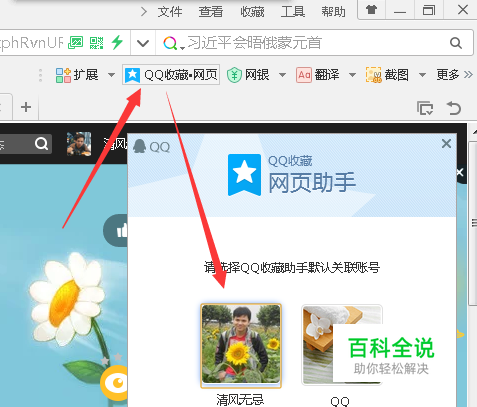Screen dimensions: 477x407
Task: Select the second QQ account avatar
Action: tap(342, 345)
